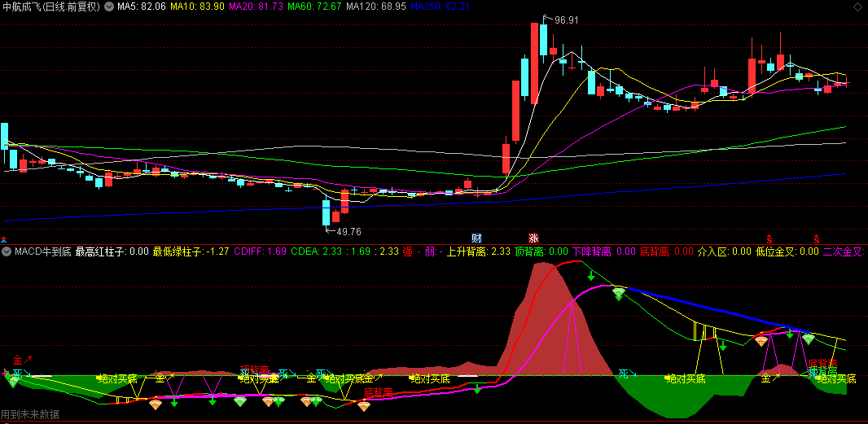868x424 pixels.
Task: Select the MA250: 62.21 label
Action: click(x=440, y=7)
